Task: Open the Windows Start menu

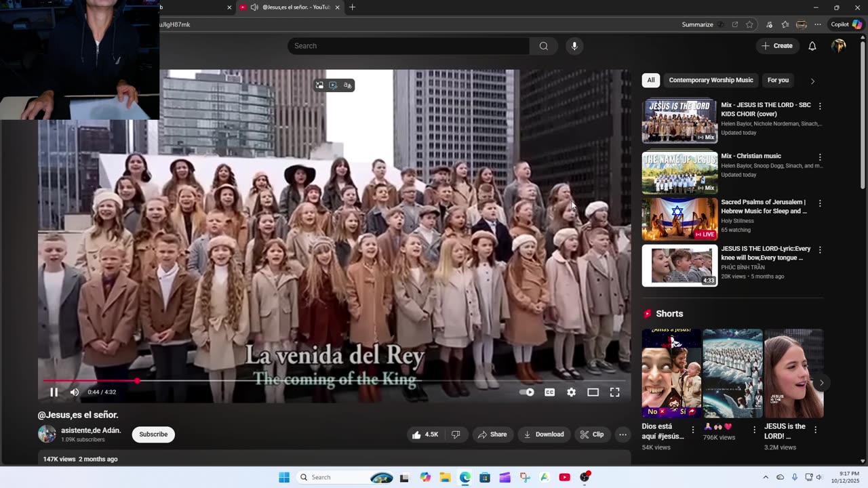Action: tap(284, 477)
